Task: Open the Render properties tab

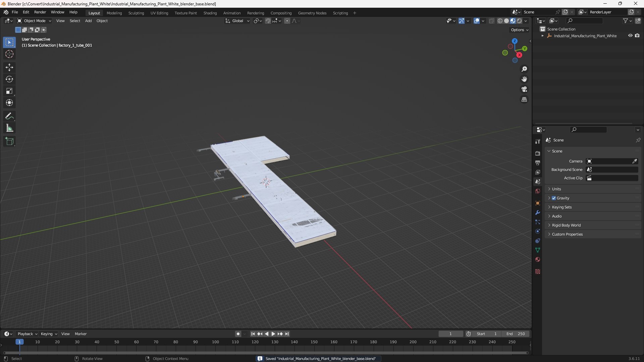Action: pos(538,153)
